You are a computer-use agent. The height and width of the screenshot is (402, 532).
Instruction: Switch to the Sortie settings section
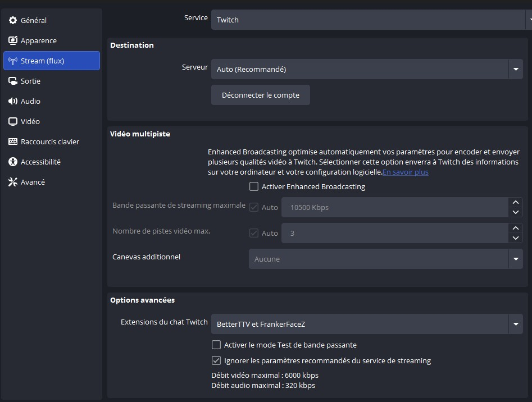30,81
